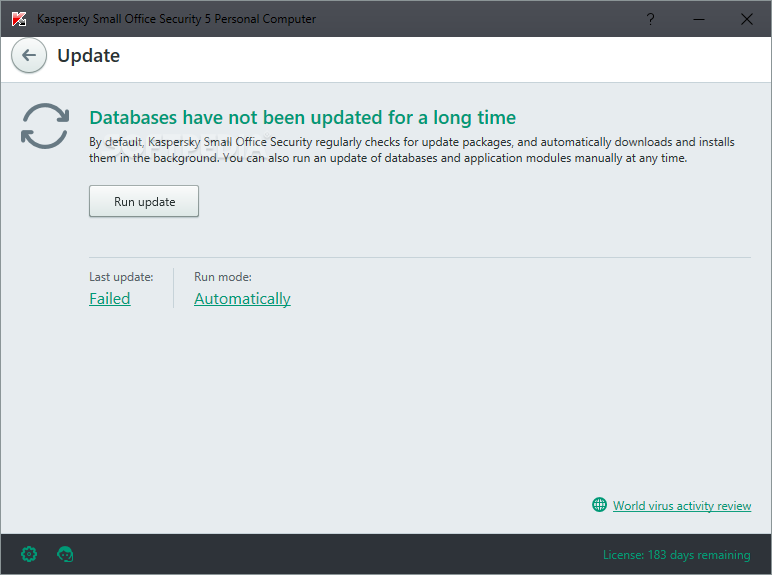
Task: Click the circular sync arrows icon
Action: click(45, 126)
